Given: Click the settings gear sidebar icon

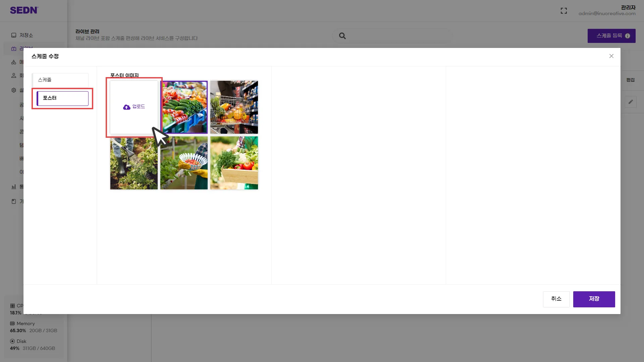Looking at the screenshot, I should point(14,90).
